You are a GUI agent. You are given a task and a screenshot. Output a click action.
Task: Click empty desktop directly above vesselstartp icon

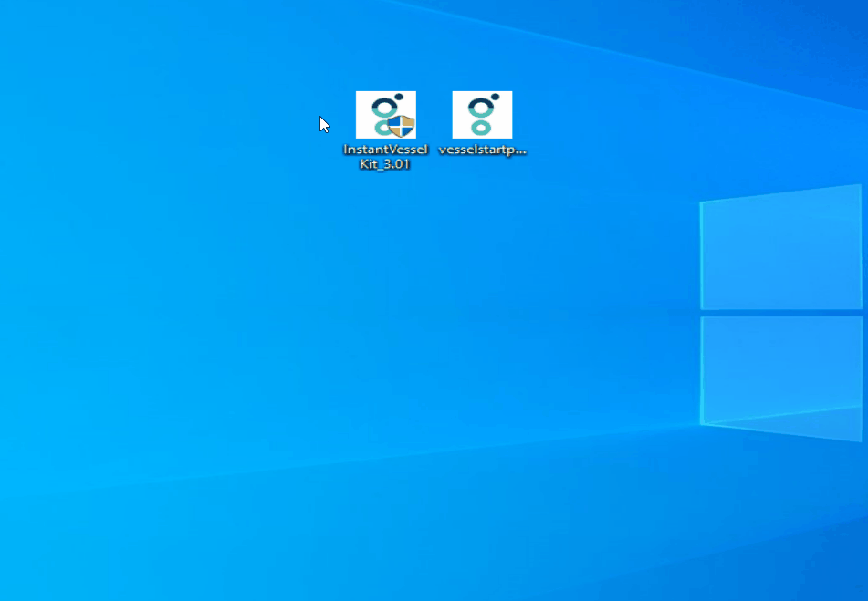coord(482,64)
